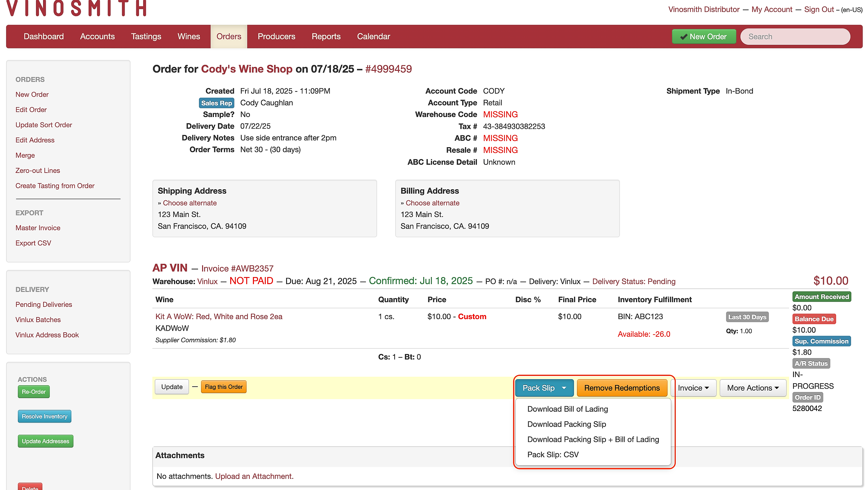Choose Download Packing Slip + Bill of Lading
Image resolution: width=868 pixels, height=490 pixels.
(593, 439)
